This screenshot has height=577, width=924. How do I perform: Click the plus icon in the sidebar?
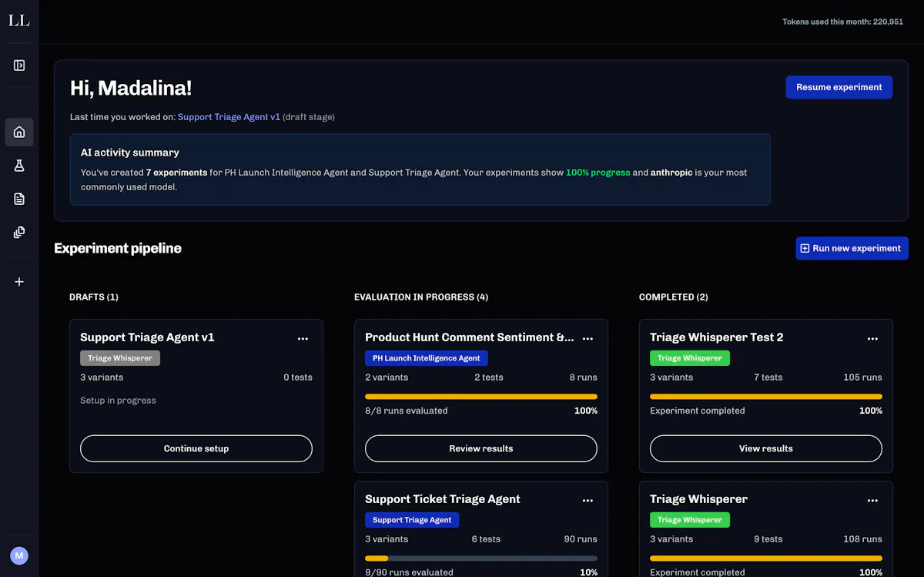coord(19,282)
